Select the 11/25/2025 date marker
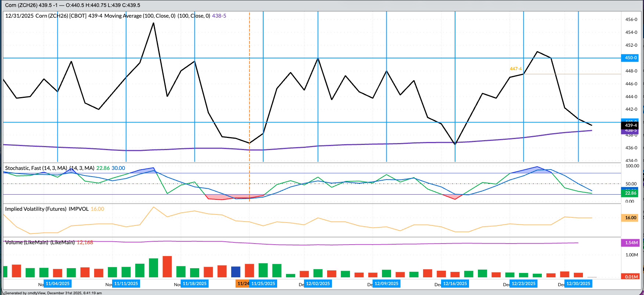The image size is (644, 295). tap(263, 284)
